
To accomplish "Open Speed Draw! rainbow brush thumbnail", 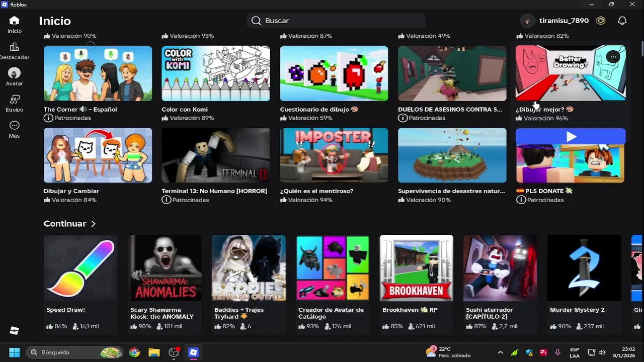I will [80, 268].
